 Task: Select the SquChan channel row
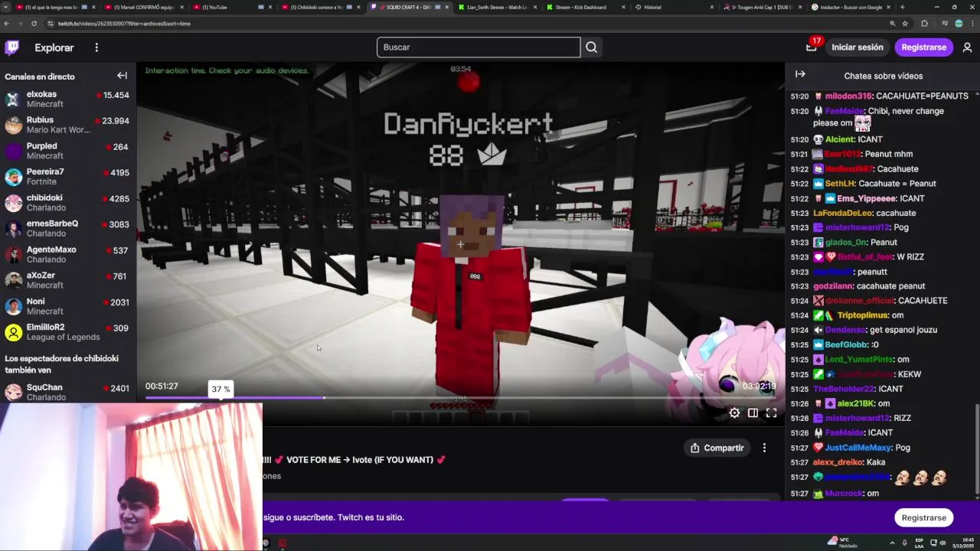pos(68,393)
